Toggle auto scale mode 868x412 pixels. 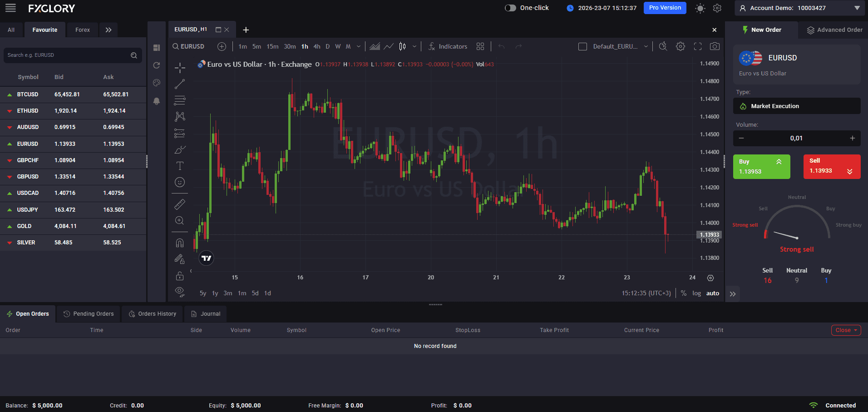713,293
